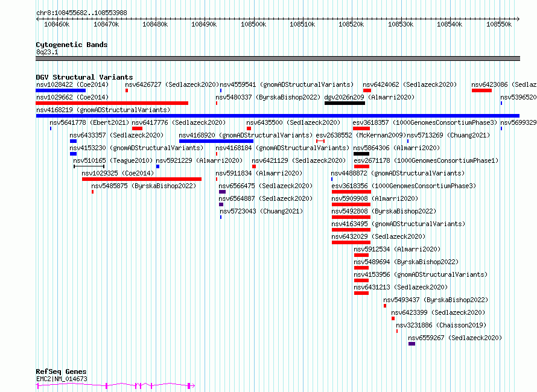
Task: Open the nsv6417776 (Sedlazeck2020) label
Action: click(x=179, y=122)
